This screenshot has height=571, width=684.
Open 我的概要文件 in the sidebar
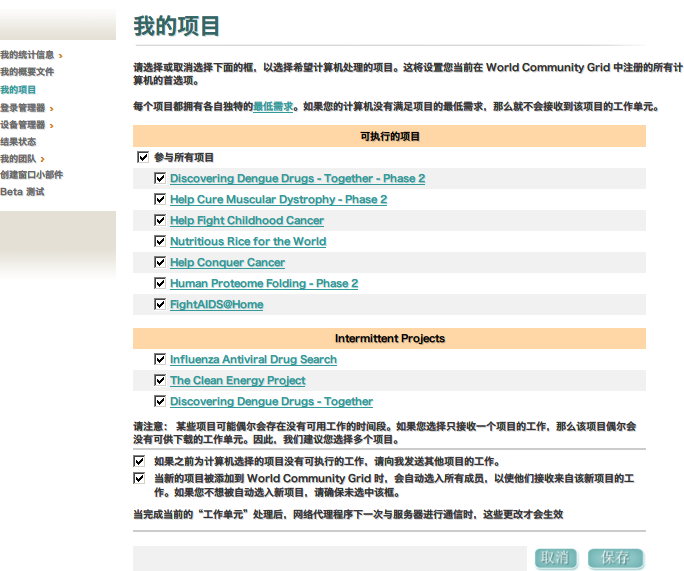tap(27, 72)
